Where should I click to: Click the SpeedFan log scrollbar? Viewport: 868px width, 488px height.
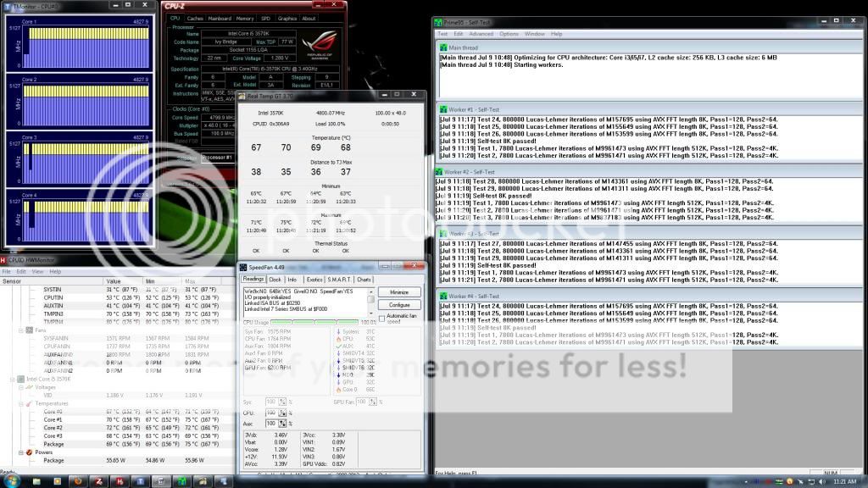point(371,302)
